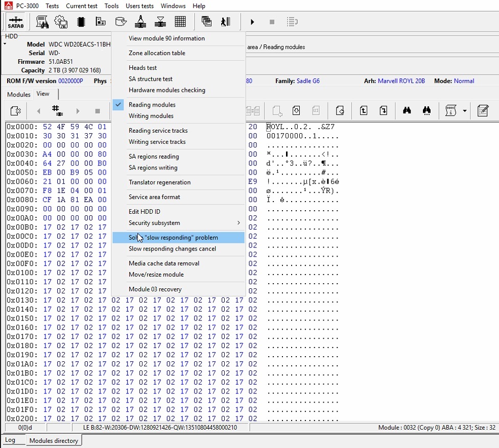Image resolution: width=499 pixels, height=448 pixels.
Task: Click the page with down arrow icon
Action: pyautogui.click(x=296, y=110)
